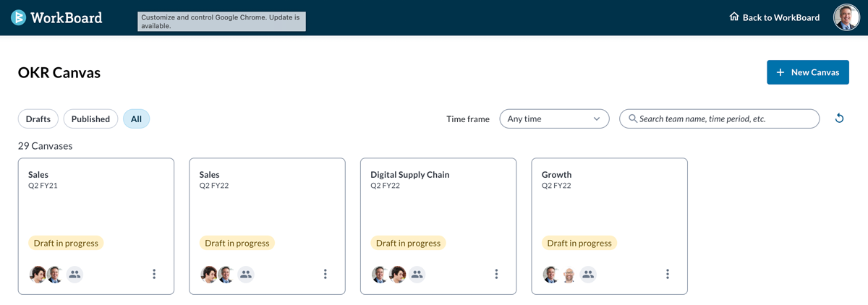868x305 pixels.
Task: Click Q2 FY22 period text on Digital Supply Chain card
Action: [x=386, y=186]
